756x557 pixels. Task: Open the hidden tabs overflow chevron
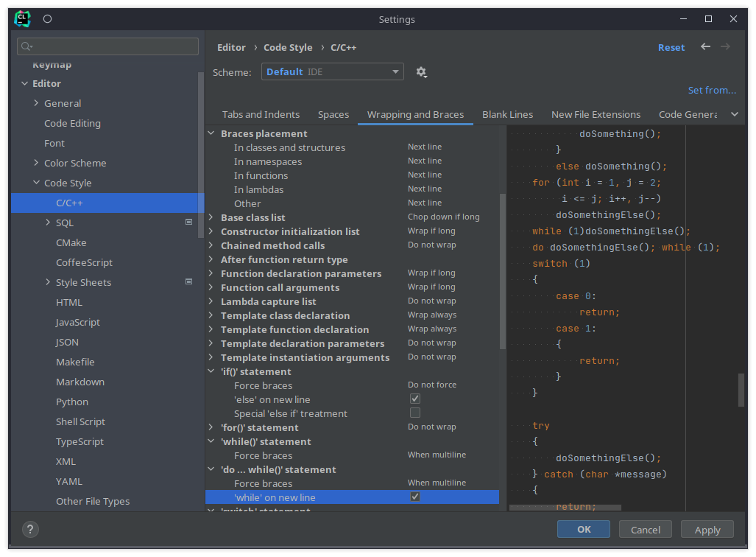pyautogui.click(x=735, y=114)
